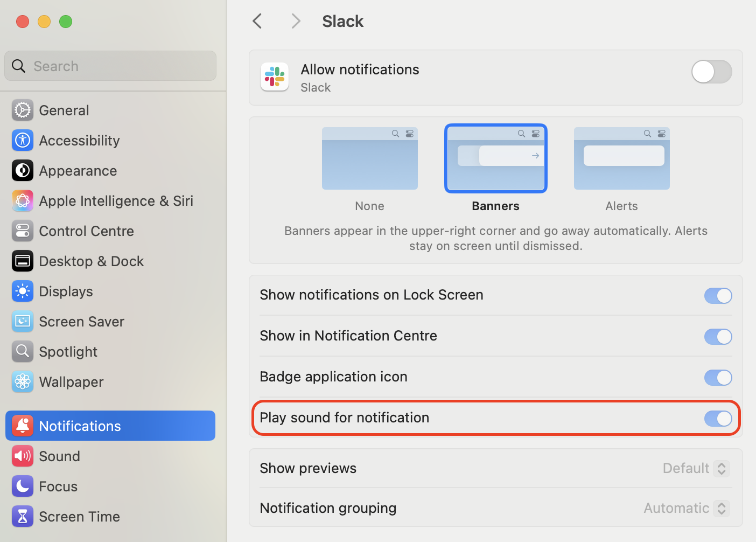Disable Play sound for notification
This screenshot has height=542, width=756.
pyautogui.click(x=718, y=419)
